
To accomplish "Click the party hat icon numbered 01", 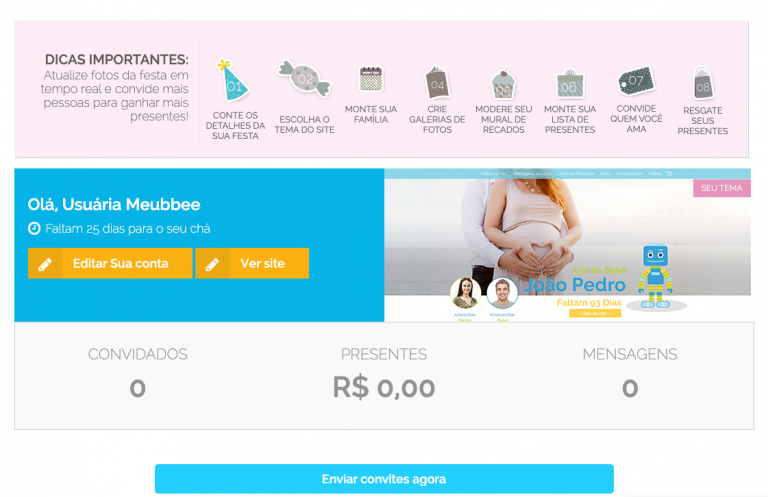I will click(x=234, y=81).
